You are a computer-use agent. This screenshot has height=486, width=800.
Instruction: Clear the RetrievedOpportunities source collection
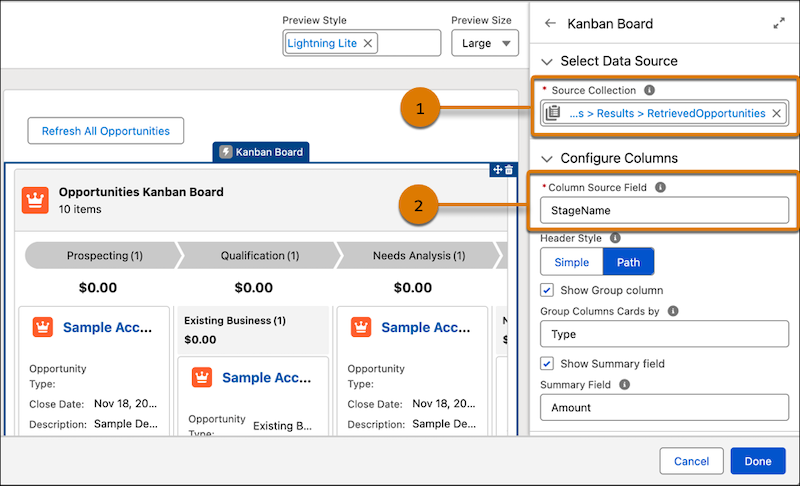(777, 113)
